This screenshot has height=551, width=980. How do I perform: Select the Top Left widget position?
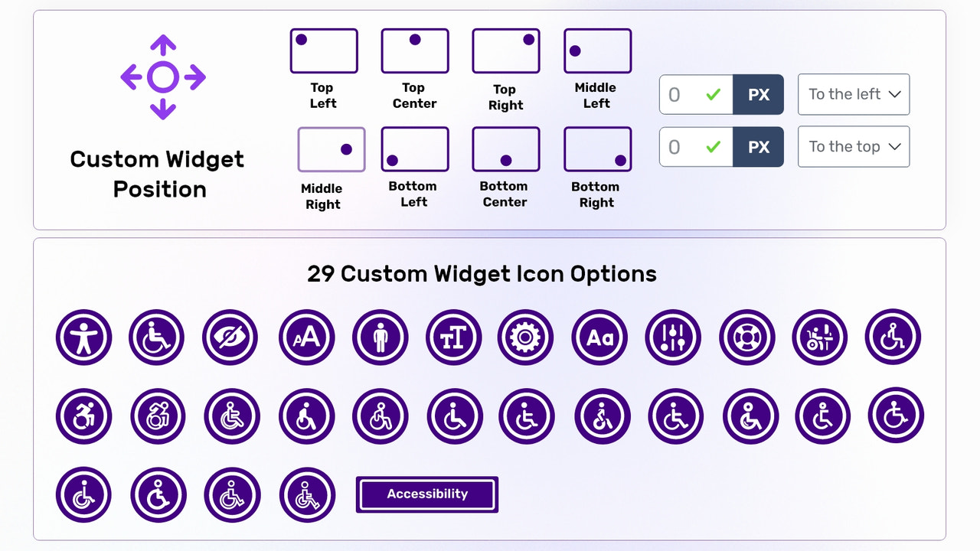click(324, 51)
